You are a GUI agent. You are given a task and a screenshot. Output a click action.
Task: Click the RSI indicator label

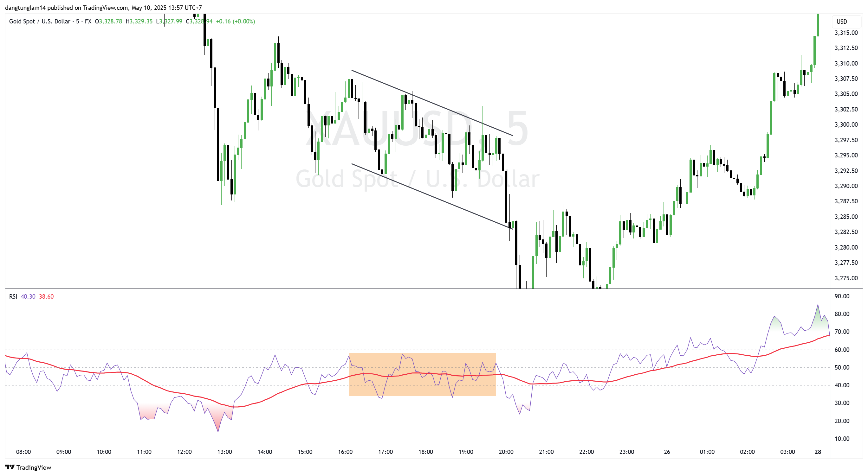tap(13, 296)
